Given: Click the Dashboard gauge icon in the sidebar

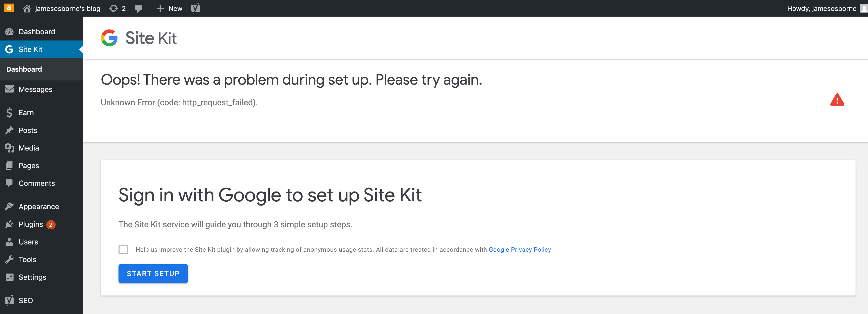Looking at the screenshot, I should (x=9, y=32).
